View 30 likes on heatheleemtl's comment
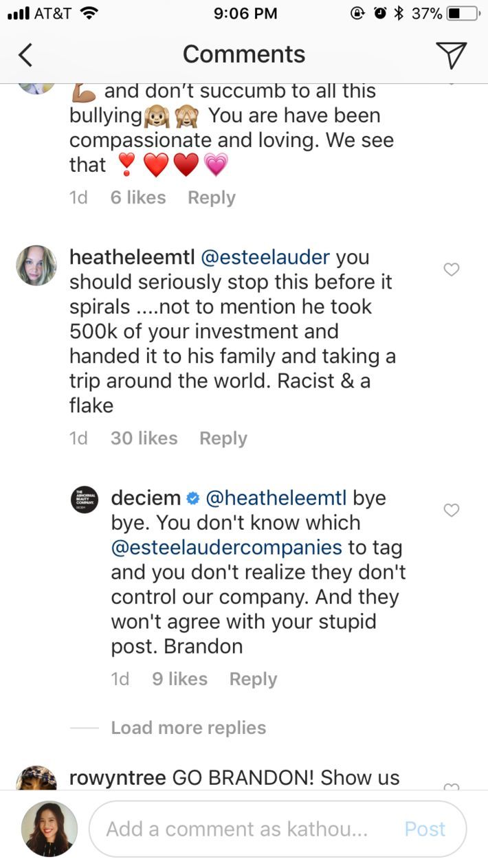Image resolution: width=488 pixels, height=868 pixels. click(x=144, y=438)
